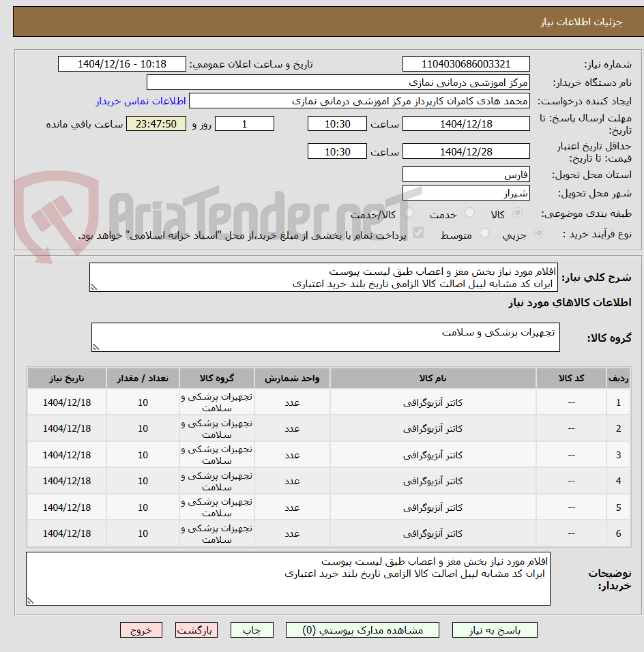Click the announcement date 1404/12/16 - 10:18 field
The image size is (644, 652).
click(x=122, y=64)
